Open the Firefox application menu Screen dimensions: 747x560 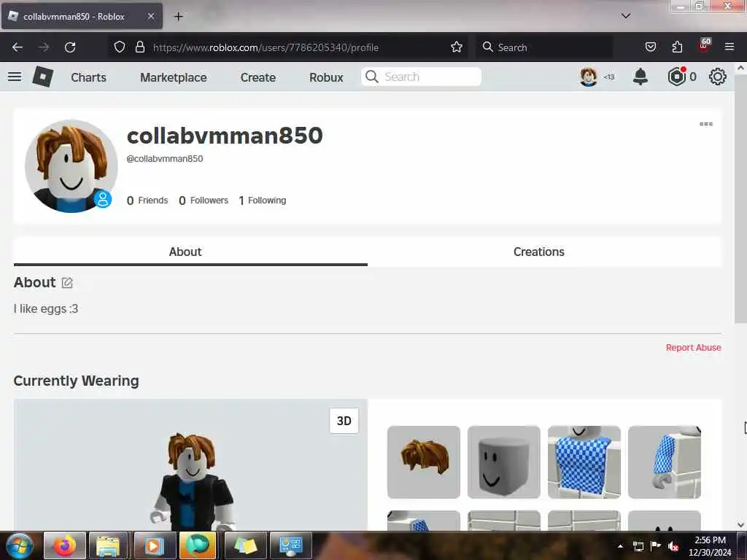pyautogui.click(x=729, y=47)
